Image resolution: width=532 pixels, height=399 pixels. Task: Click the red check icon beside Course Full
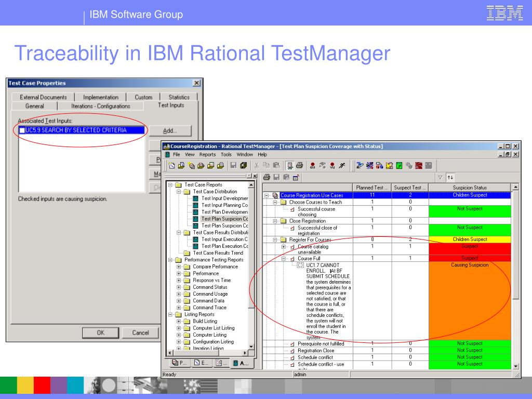(x=292, y=259)
